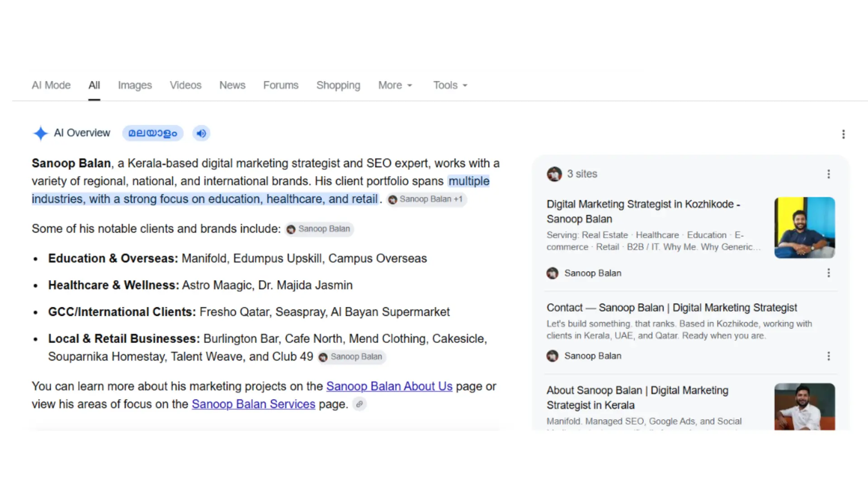Click the 3 sites label
Image resolution: width=868 pixels, height=488 pixels.
tap(582, 174)
